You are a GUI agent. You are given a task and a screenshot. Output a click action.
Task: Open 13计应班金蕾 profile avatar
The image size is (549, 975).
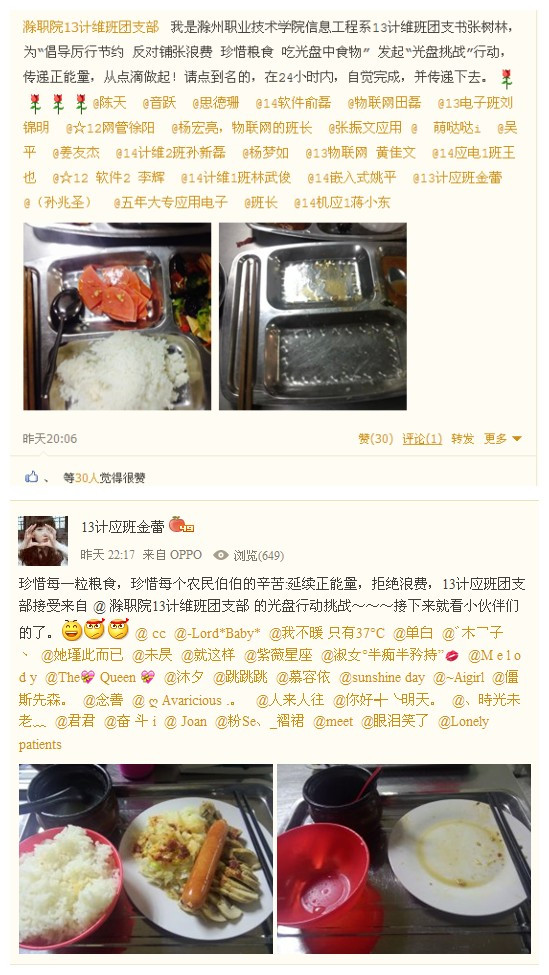tap(43, 540)
